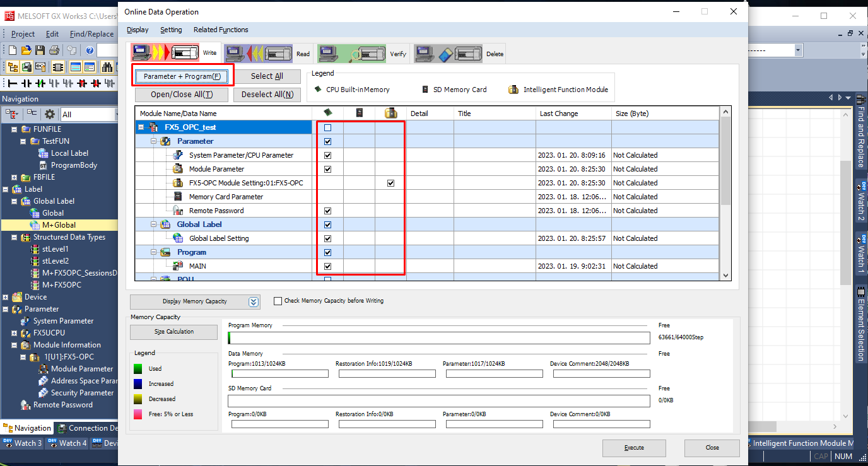868x466 pixels.
Task: Check the FX5_OPC_test project checkbox
Action: 327,127
